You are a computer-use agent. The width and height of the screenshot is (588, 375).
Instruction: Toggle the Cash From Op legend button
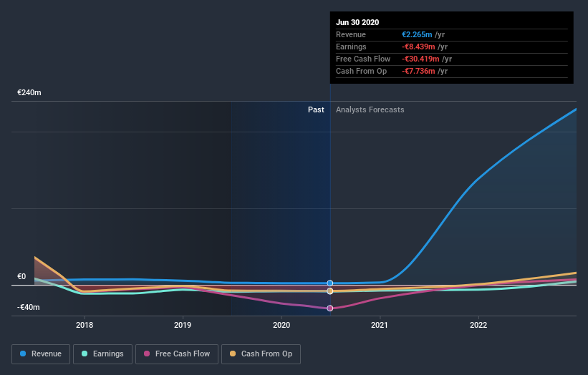tap(261, 354)
